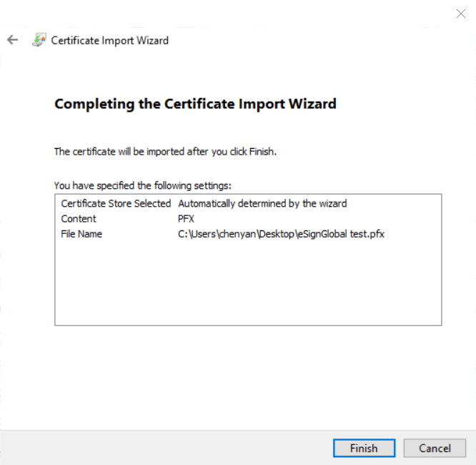Click the gray footer area left of Finish
The height and width of the screenshot is (465, 476).
[164, 449]
